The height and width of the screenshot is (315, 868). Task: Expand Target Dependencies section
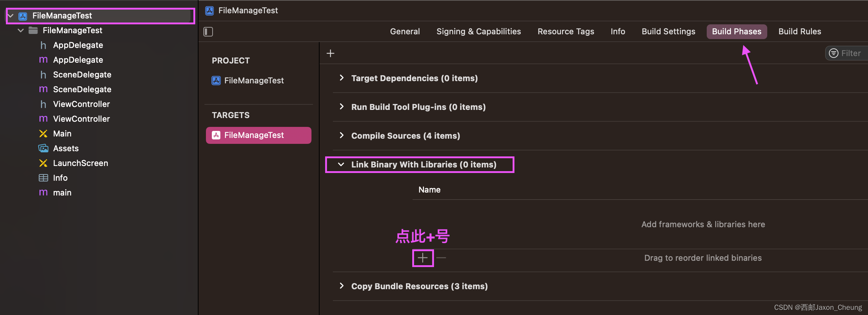tap(341, 78)
